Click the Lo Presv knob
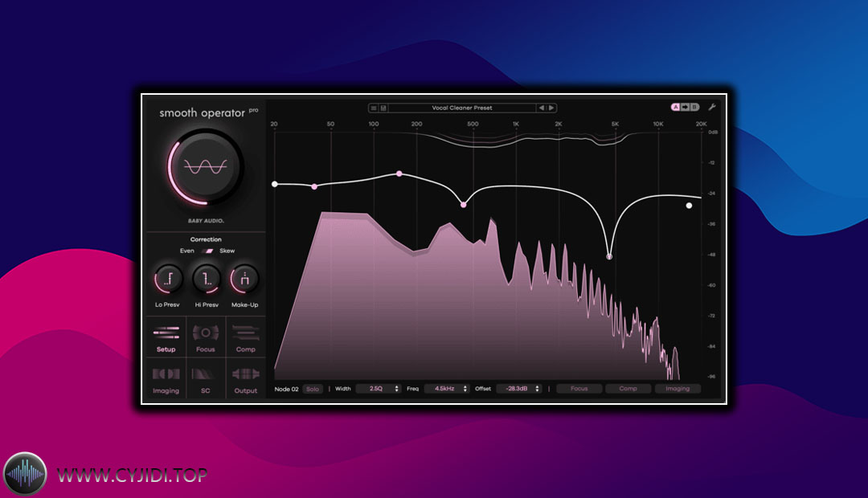868x498 pixels. pyautogui.click(x=168, y=279)
